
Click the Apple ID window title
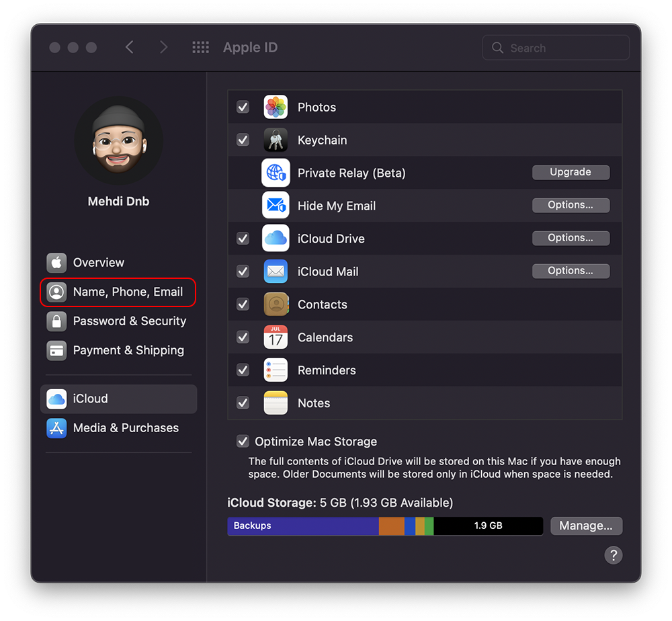[x=250, y=48]
